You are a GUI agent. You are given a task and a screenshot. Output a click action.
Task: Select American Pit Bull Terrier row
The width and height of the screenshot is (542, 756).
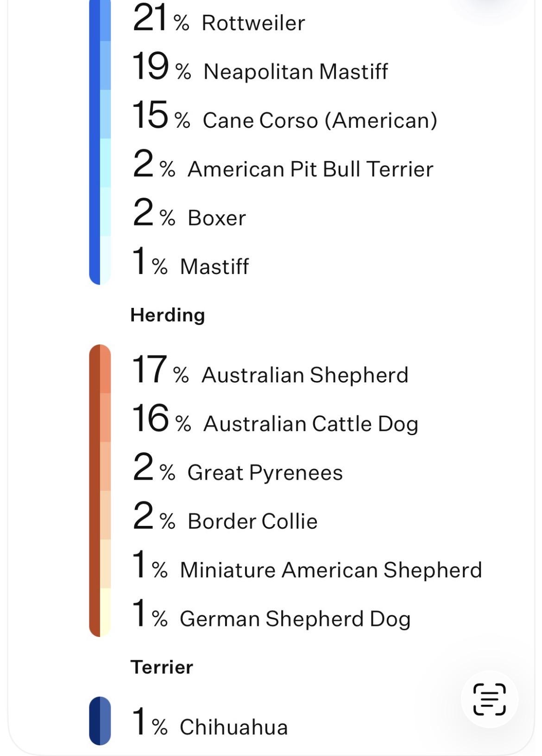tap(310, 169)
